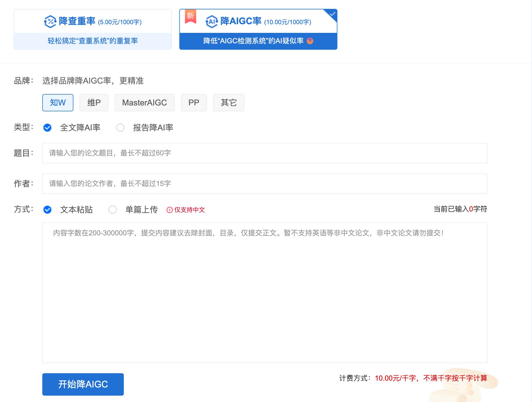The image size is (532, 402).
Task: Select the 全文降AI率 radio button
Action: point(47,128)
